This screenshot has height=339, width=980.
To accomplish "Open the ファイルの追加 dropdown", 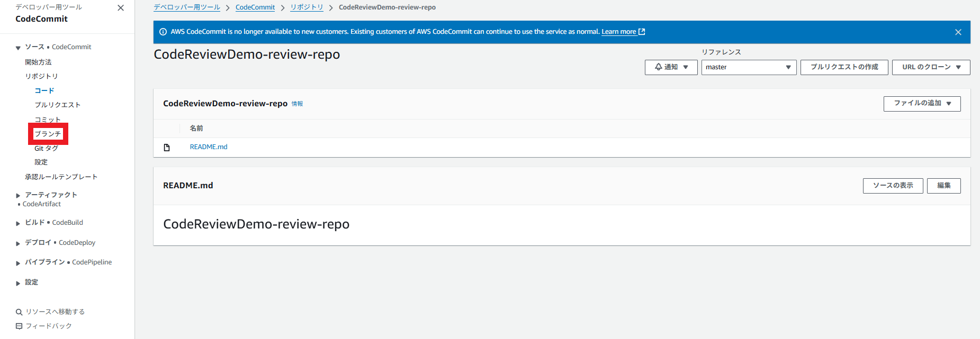I will (x=922, y=104).
